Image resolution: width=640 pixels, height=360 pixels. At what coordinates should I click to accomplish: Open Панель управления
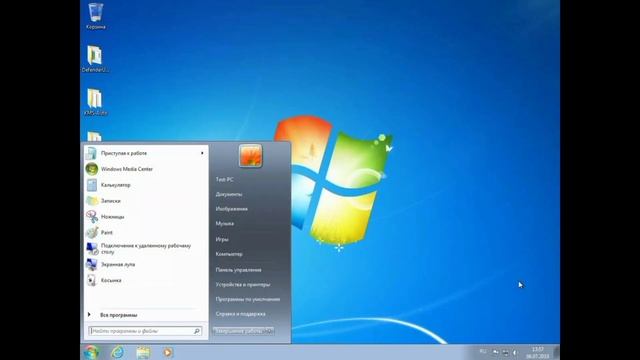(238, 270)
